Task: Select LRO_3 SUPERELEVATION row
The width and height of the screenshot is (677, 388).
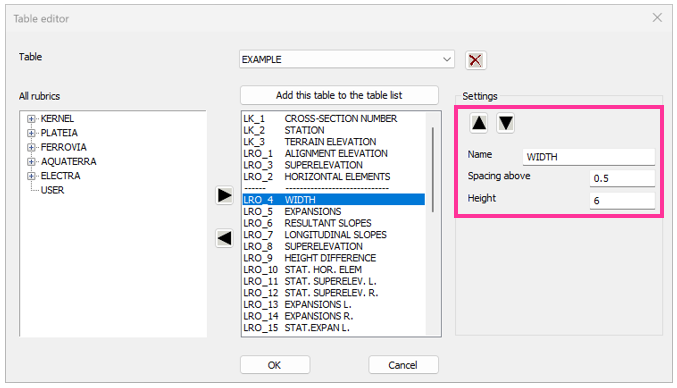Action: click(333, 165)
